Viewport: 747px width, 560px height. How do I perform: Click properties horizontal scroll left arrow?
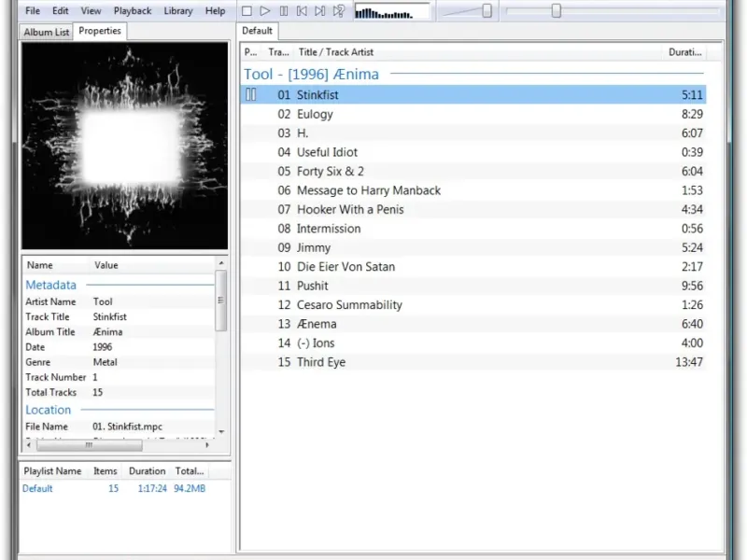click(x=29, y=445)
